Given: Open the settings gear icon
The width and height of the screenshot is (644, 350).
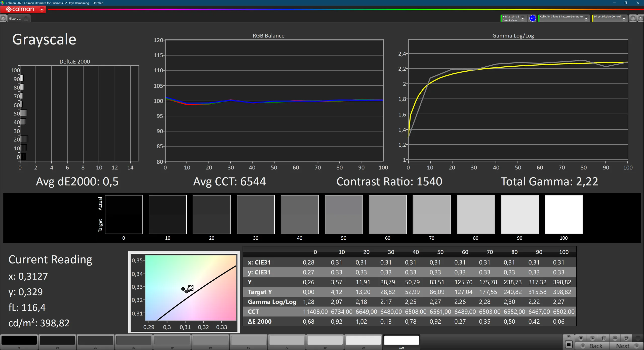Looking at the screenshot, I should [633, 18].
